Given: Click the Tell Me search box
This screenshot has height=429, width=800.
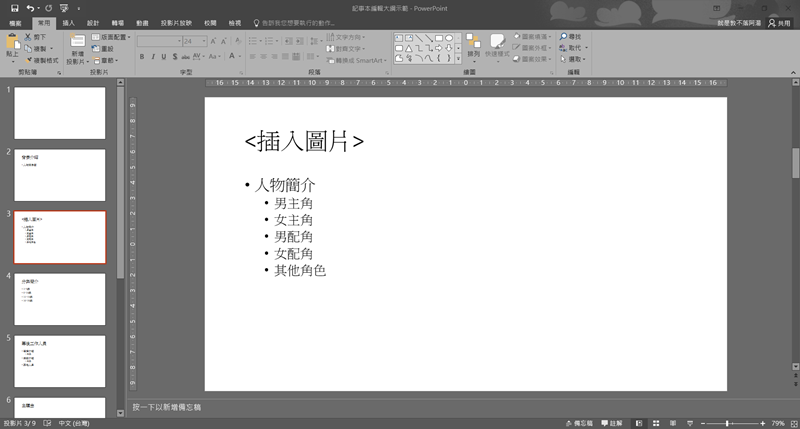Looking at the screenshot, I should point(295,23).
